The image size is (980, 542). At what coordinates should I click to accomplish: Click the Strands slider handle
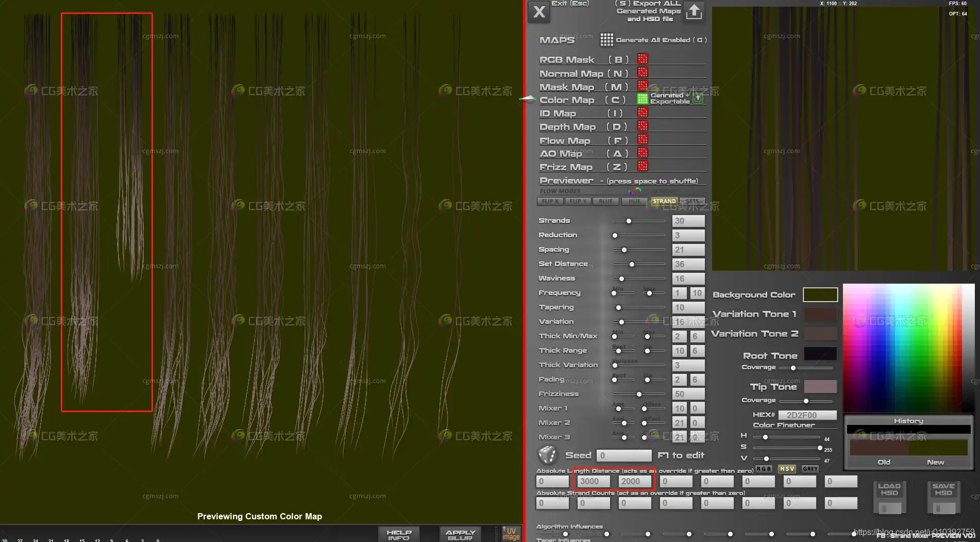click(629, 221)
